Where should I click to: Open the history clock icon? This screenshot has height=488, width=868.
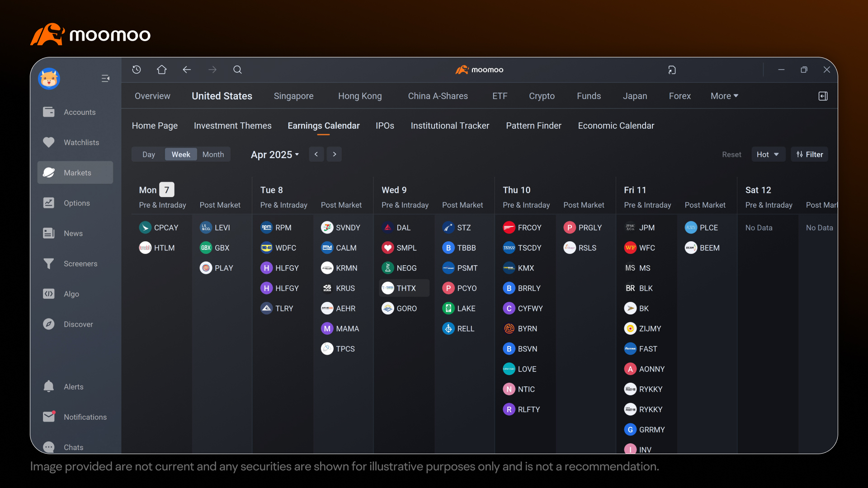tap(137, 70)
